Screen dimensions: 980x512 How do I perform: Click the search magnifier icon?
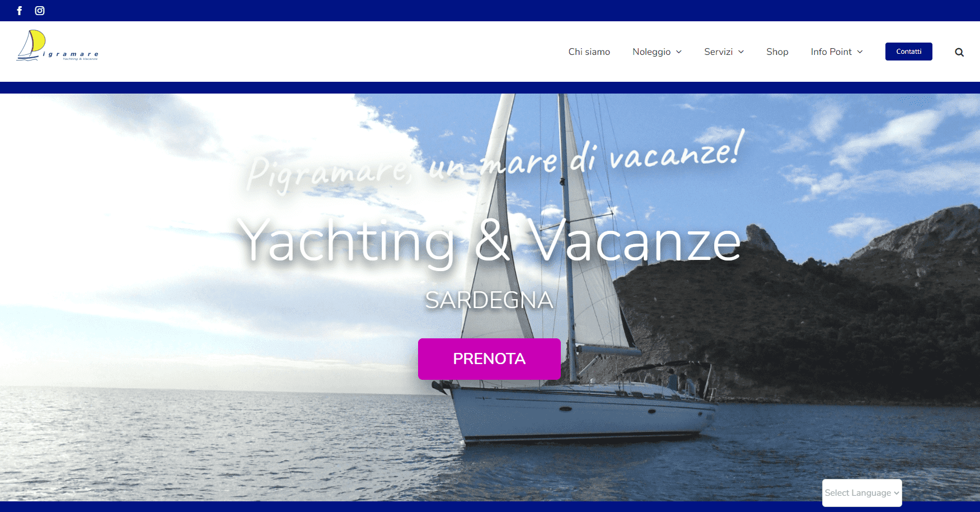coord(959,52)
